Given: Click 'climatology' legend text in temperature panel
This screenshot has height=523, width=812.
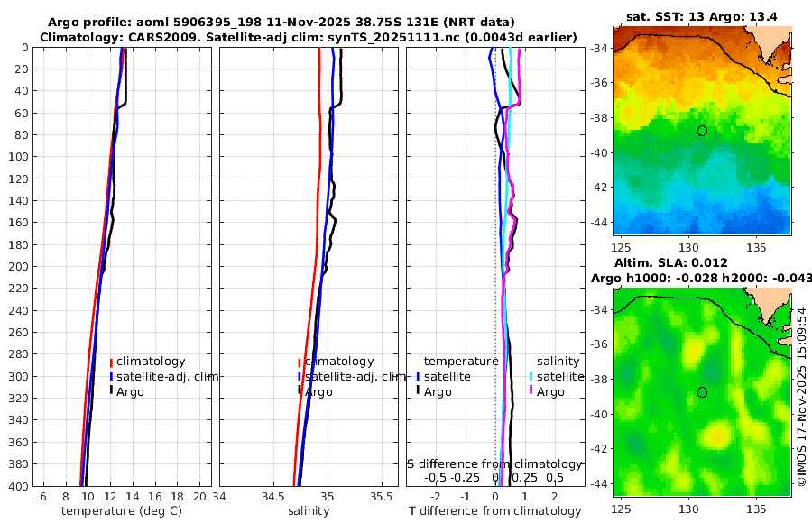Looking at the screenshot, I should click(x=151, y=362).
